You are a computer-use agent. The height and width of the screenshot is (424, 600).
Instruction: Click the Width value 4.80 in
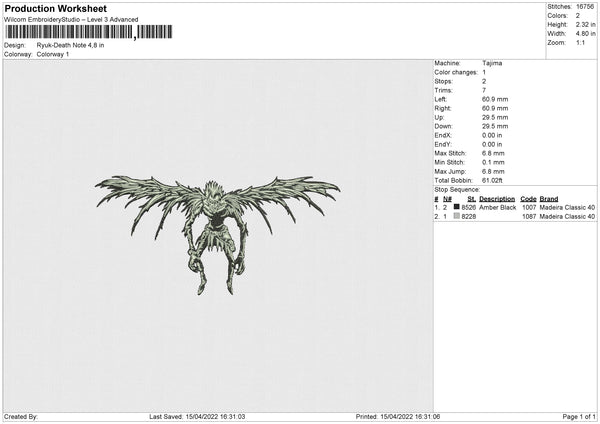585,34
